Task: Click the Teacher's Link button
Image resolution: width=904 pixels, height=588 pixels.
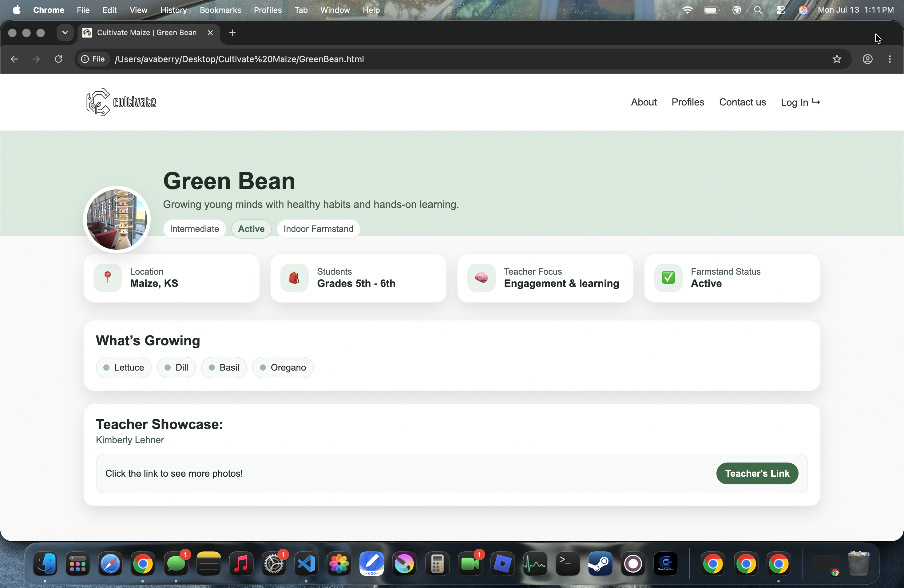Action: click(757, 473)
